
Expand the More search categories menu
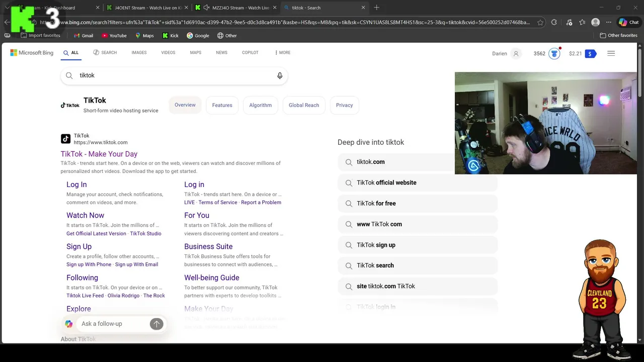click(x=282, y=53)
